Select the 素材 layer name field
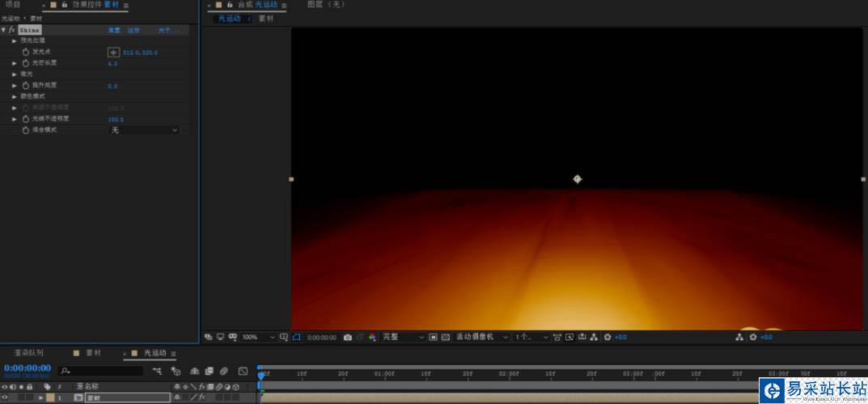This screenshot has height=404, width=868. click(127, 398)
